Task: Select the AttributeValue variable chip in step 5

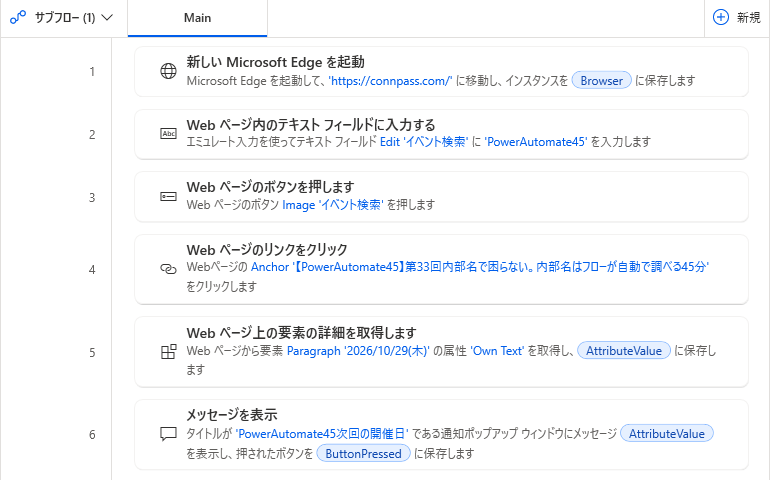Action: [624, 351]
